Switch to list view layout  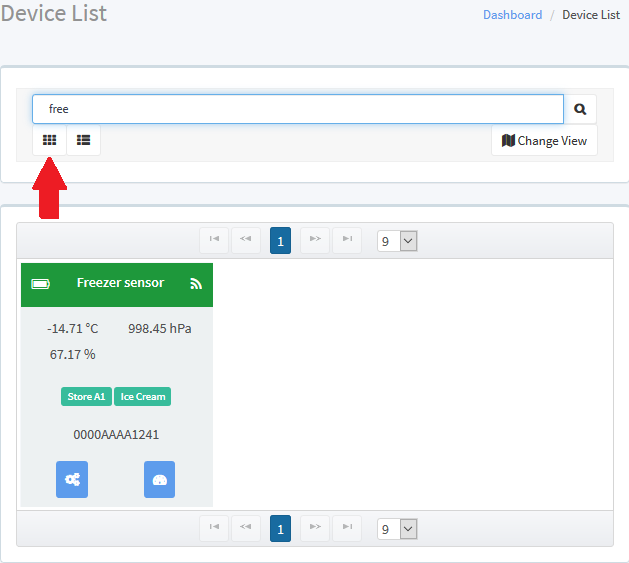pos(83,140)
